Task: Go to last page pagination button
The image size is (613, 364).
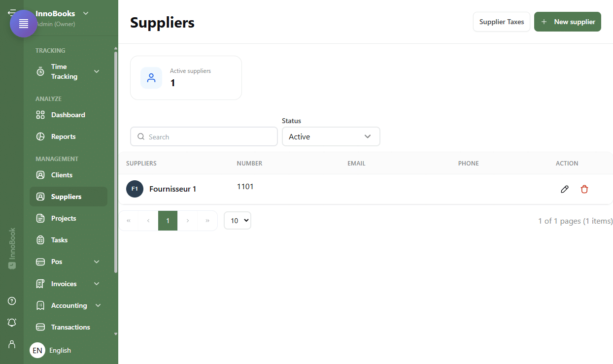Action: [207, 221]
